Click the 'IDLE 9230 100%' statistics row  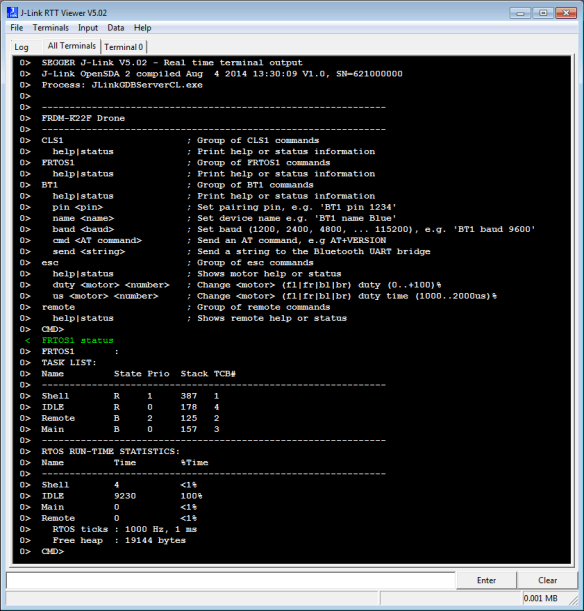coord(122,496)
